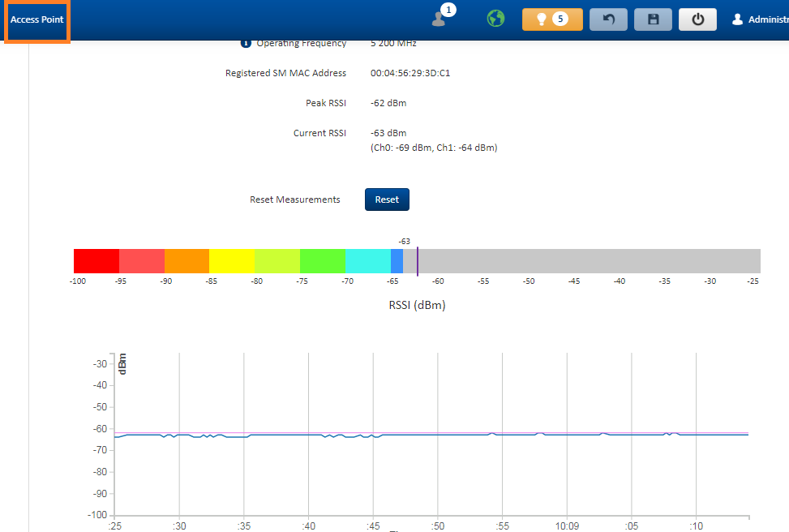Click the cyan segment of RSSI bar
Image resolution: width=789 pixels, height=532 pixels.
tap(367, 261)
